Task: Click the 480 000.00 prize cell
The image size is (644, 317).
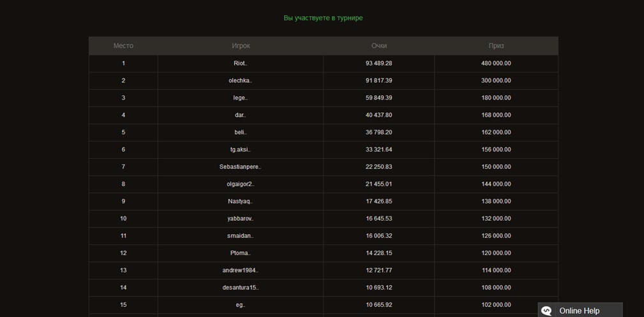Action: click(496, 63)
